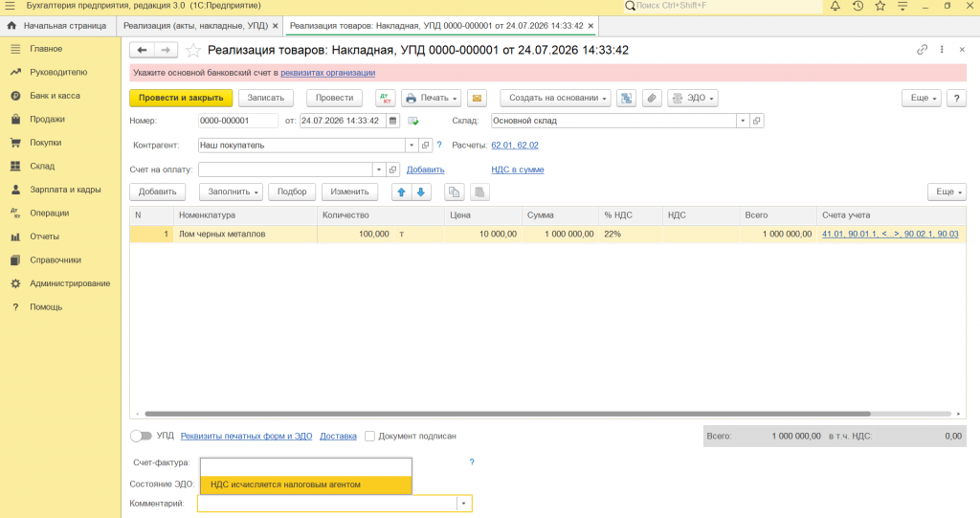Open top Еще menu

coord(922,99)
